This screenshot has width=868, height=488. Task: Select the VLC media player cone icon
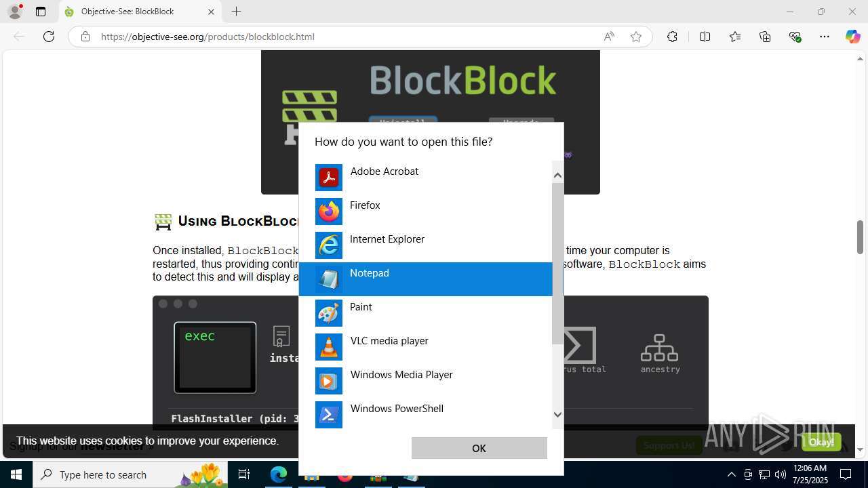[329, 347]
